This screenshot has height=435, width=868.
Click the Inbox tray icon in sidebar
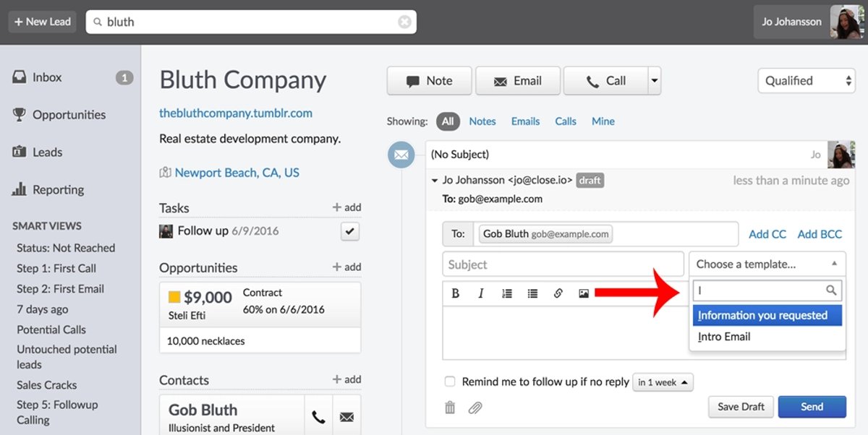coord(20,77)
